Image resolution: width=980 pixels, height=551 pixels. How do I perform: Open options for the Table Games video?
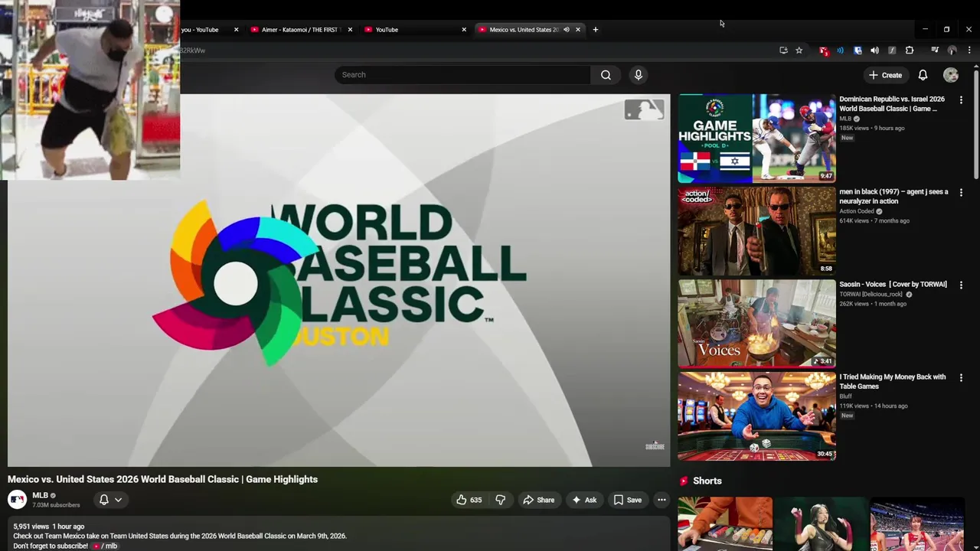tap(961, 378)
